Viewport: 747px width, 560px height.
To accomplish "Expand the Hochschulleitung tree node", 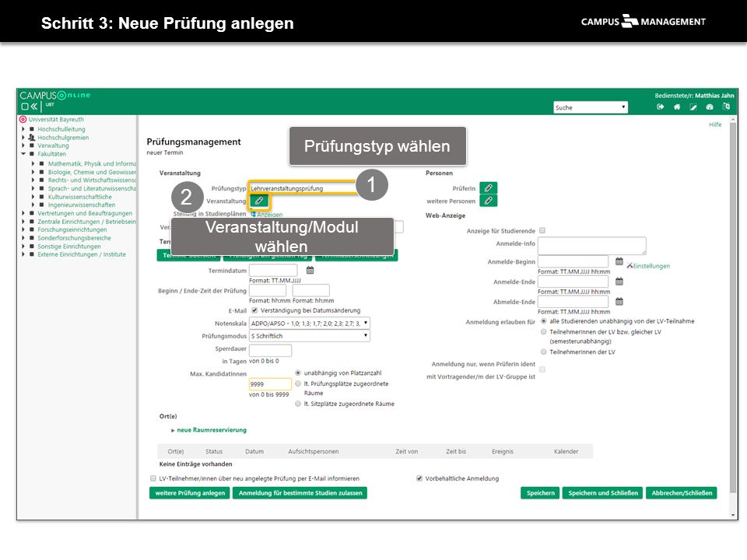I will click(23, 129).
